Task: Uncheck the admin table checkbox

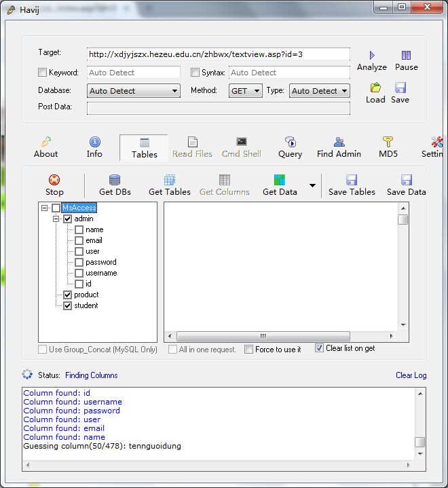Action: pyautogui.click(x=68, y=219)
